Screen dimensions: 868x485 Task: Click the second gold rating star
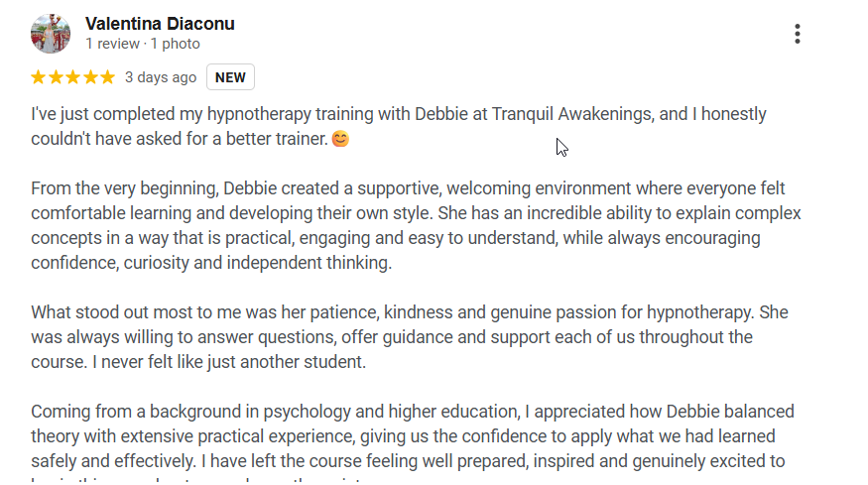point(56,77)
